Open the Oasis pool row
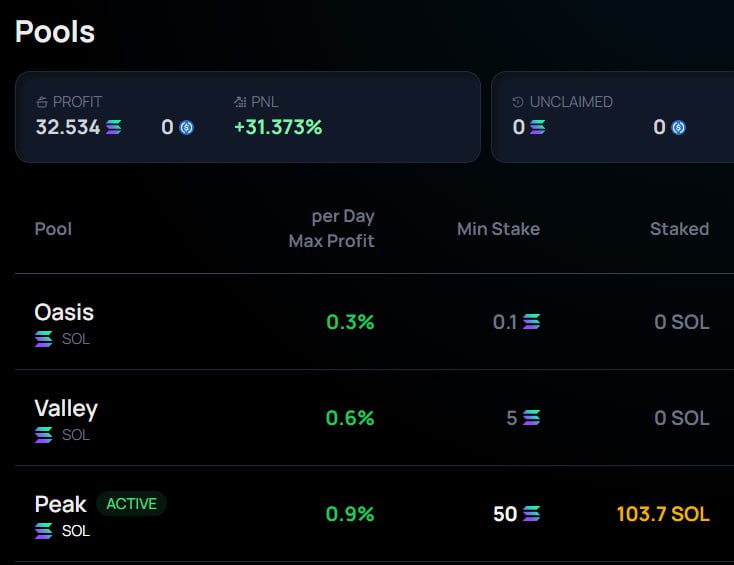 64,312
